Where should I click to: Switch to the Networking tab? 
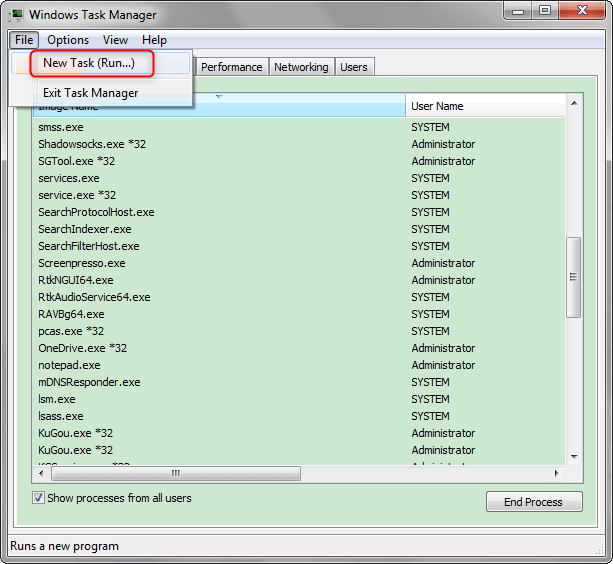(x=301, y=67)
